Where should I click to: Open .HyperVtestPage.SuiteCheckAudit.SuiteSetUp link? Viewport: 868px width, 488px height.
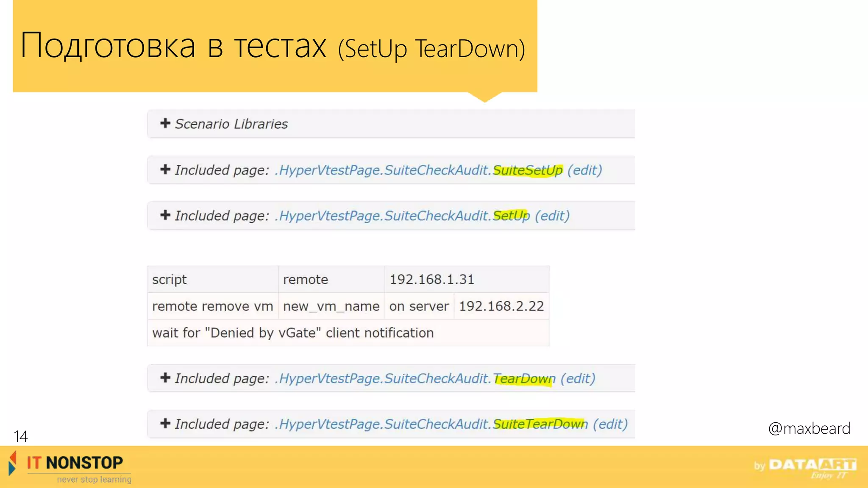click(418, 170)
